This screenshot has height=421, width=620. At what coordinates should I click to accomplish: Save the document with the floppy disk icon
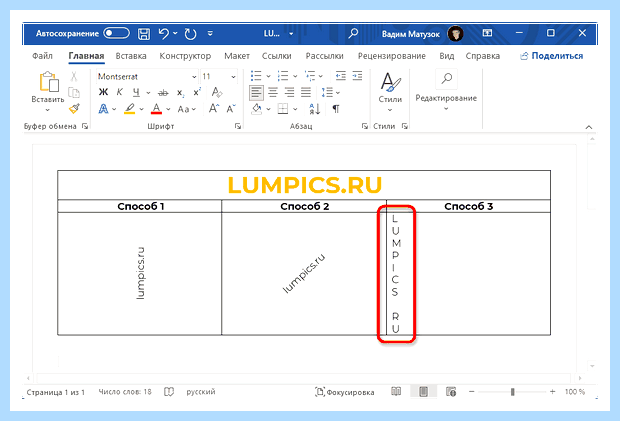[144, 34]
